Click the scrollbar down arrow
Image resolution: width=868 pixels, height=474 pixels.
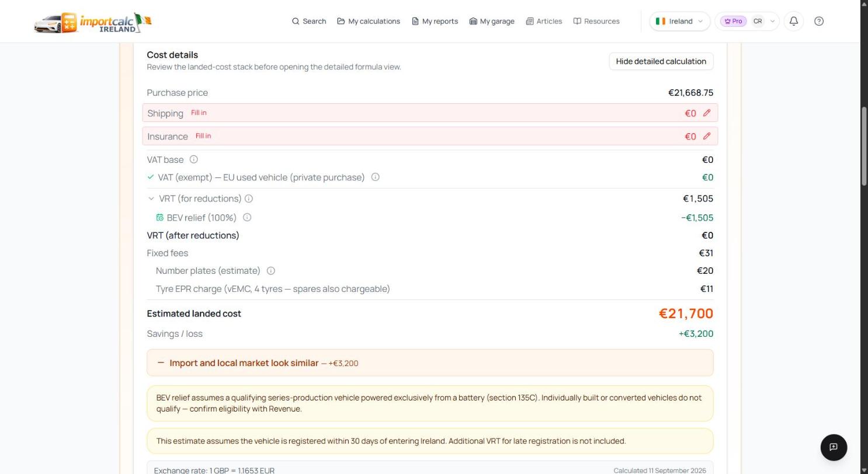point(864,470)
